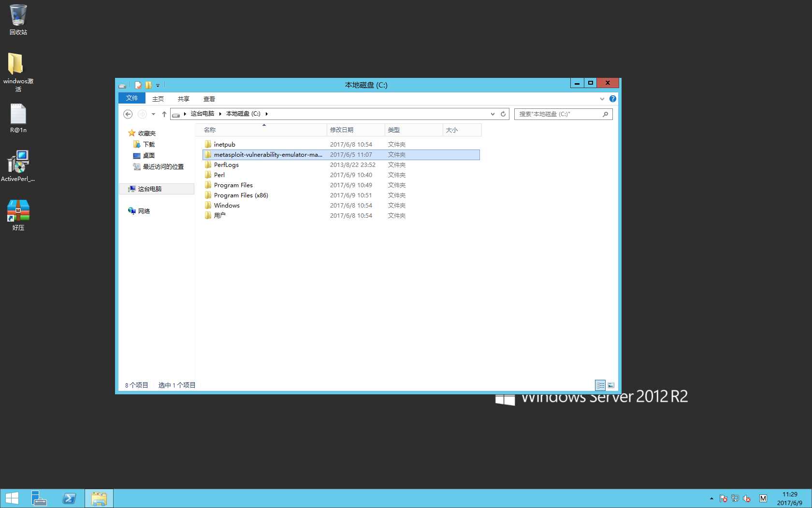The height and width of the screenshot is (508, 812).
Task: Select the 好压 desktop shortcut
Action: click(x=18, y=215)
